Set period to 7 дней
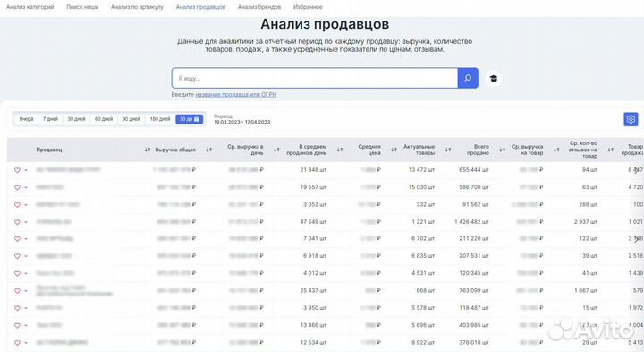Image resolution: width=644 pixels, height=352 pixels. (50, 119)
